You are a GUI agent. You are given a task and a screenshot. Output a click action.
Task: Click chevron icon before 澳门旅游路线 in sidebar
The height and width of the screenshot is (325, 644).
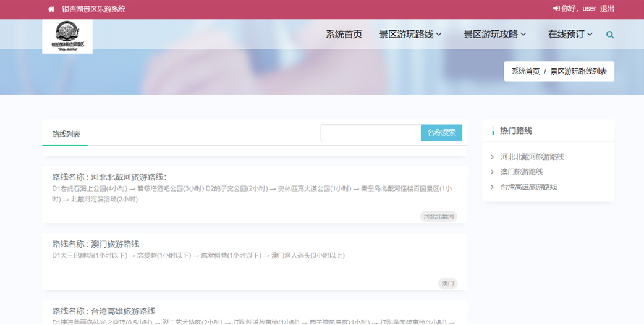[x=492, y=172]
